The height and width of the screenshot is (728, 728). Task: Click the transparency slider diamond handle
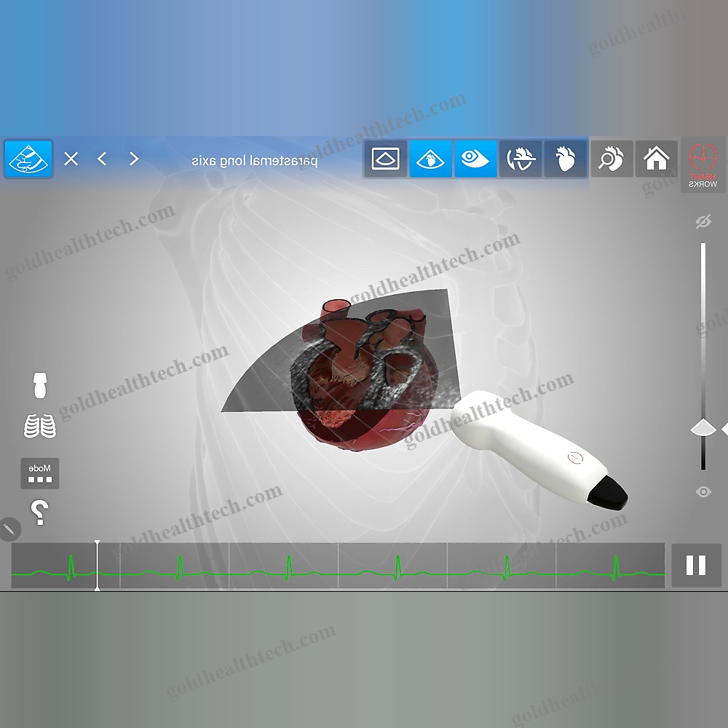(x=703, y=427)
